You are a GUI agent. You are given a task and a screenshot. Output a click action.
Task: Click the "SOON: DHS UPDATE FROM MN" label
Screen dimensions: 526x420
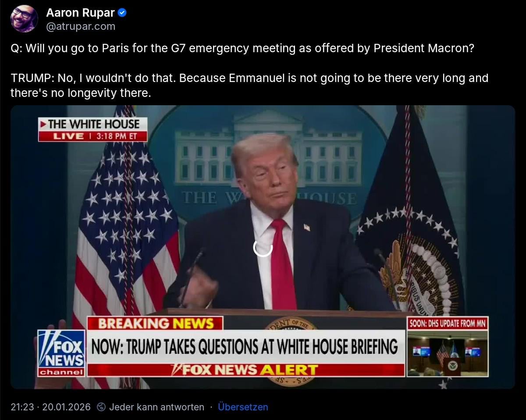(x=448, y=324)
